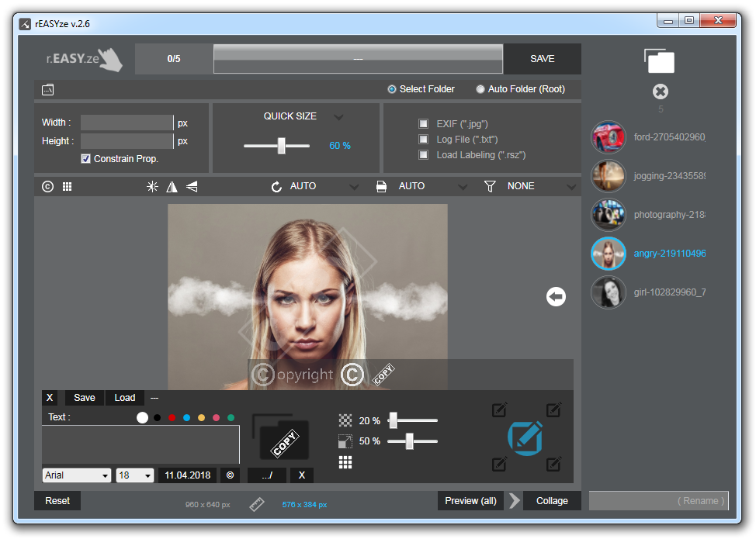The height and width of the screenshot is (539, 756).
Task: Open the Arial font dropdown
Action: click(x=77, y=475)
